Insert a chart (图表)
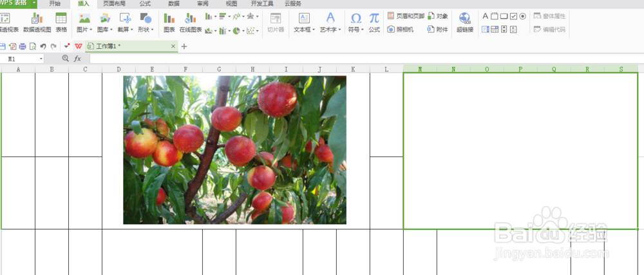The height and width of the screenshot is (275, 644). (x=169, y=23)
